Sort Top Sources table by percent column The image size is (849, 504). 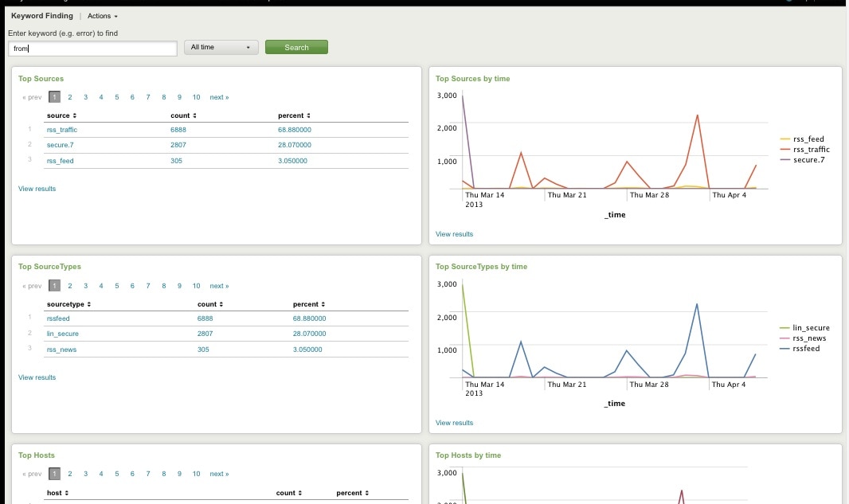pos(294,115)
